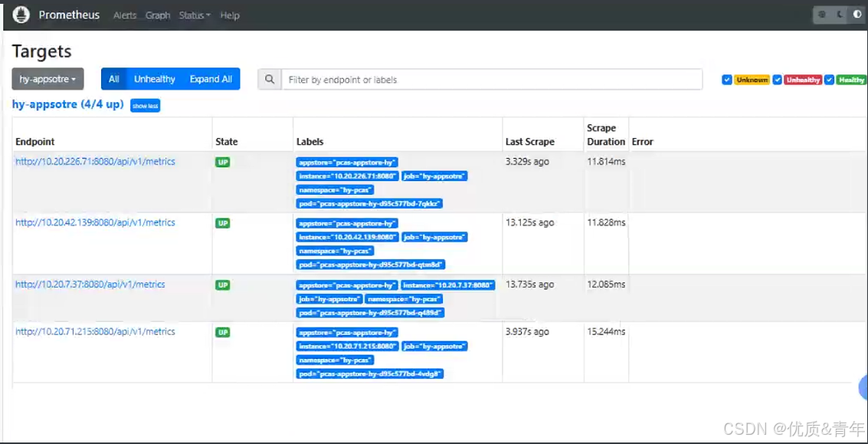Click the job label in 10.20.71.215 row
868x444 pixels.
tap(435, 347)
